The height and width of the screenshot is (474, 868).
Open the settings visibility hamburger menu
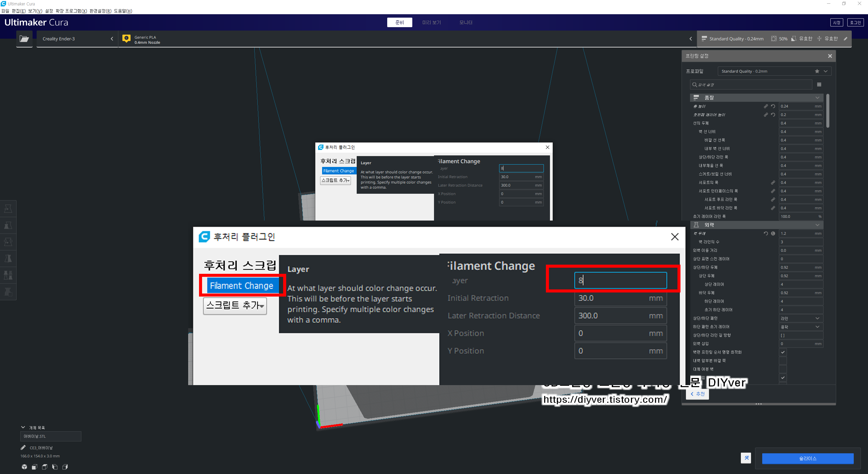click(x=819, y=84)
